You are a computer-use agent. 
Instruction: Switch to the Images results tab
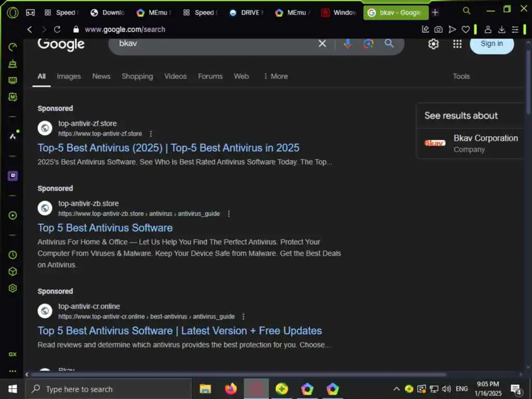(69, 76)
